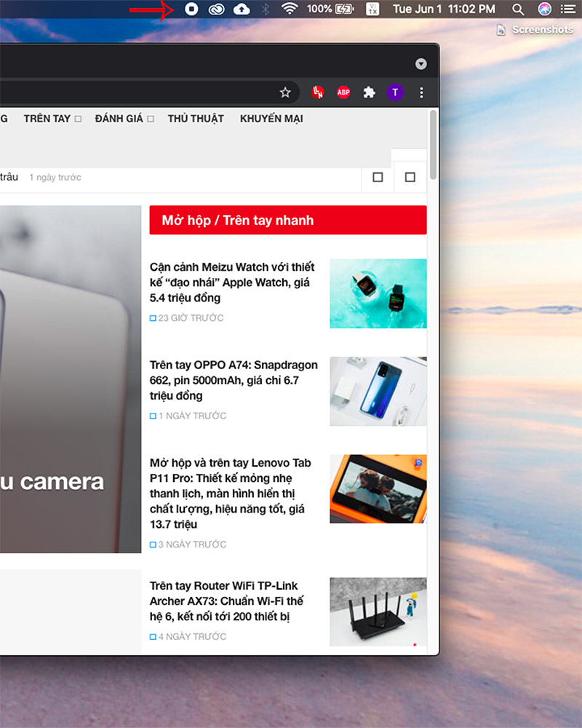Open Lenovo Tab P11 Pro article headline
582x728 pixels.
(x=230, y=494)
